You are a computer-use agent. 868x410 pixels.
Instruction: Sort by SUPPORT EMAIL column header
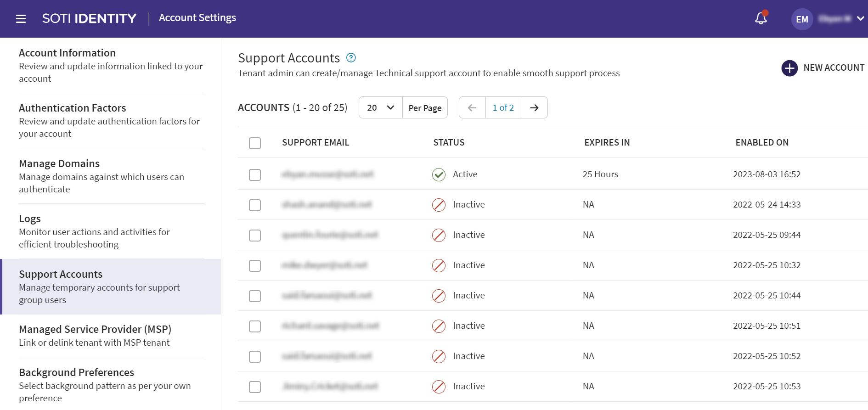tap(316, 142)
